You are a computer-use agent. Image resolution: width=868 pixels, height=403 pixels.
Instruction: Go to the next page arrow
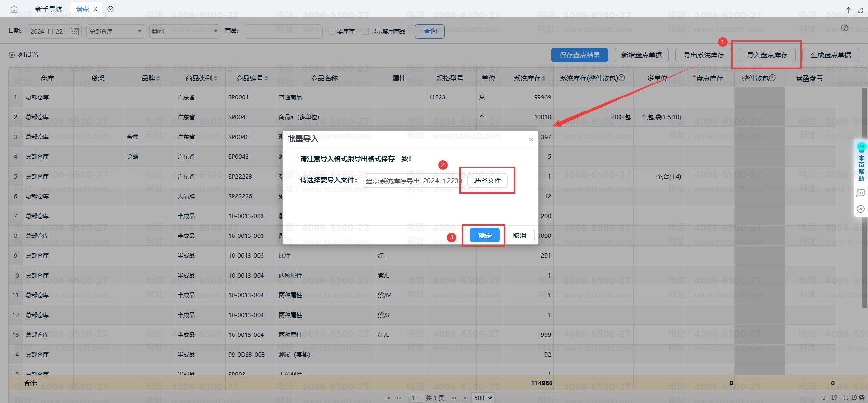click(x=454, y=398)
